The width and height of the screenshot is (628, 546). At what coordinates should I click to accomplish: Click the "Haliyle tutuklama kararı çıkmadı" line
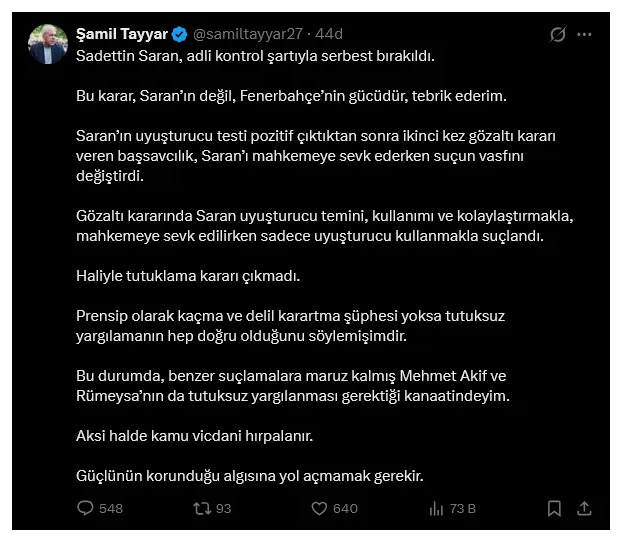(x=188, y=273)
